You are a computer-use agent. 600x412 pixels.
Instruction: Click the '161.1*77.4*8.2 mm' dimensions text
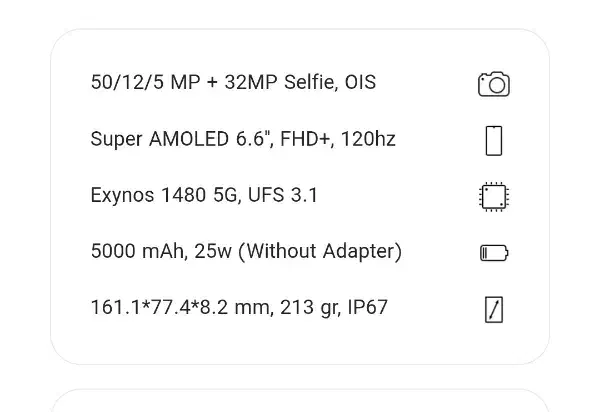point(180,307)
